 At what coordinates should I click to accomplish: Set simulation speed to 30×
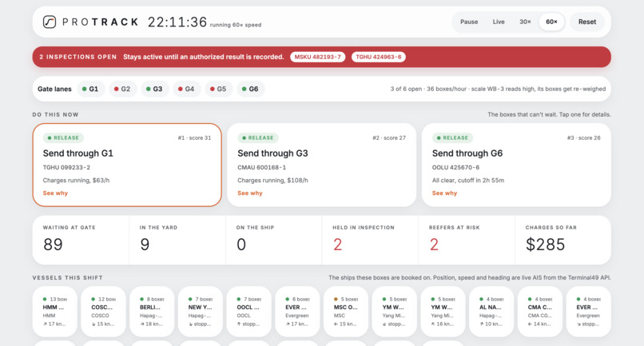525,22
